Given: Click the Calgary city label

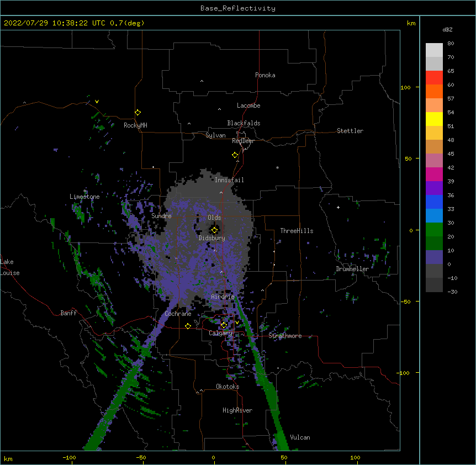Looking at the screenshot, I should (x=220, y=333).
